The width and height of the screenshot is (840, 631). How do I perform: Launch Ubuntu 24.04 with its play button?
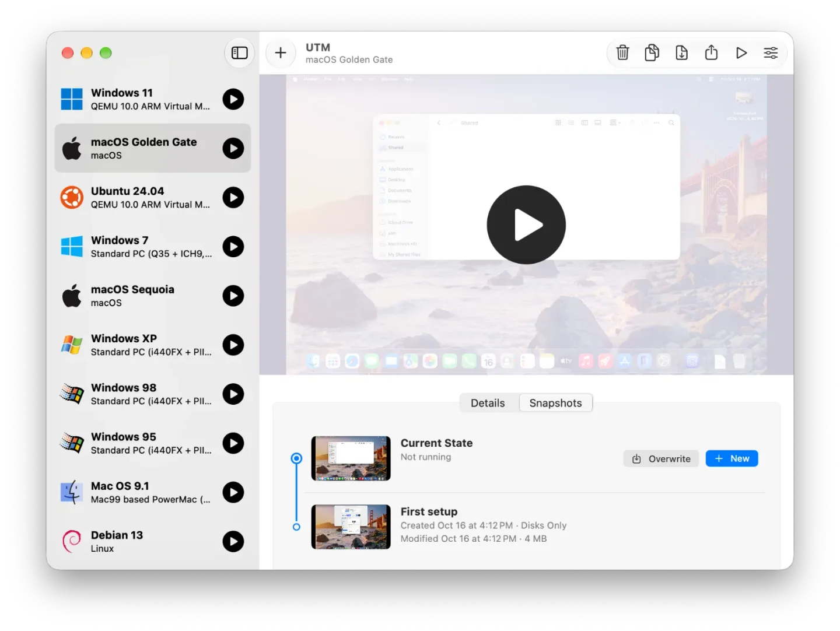pyautogui.click(x=233, y=197)
